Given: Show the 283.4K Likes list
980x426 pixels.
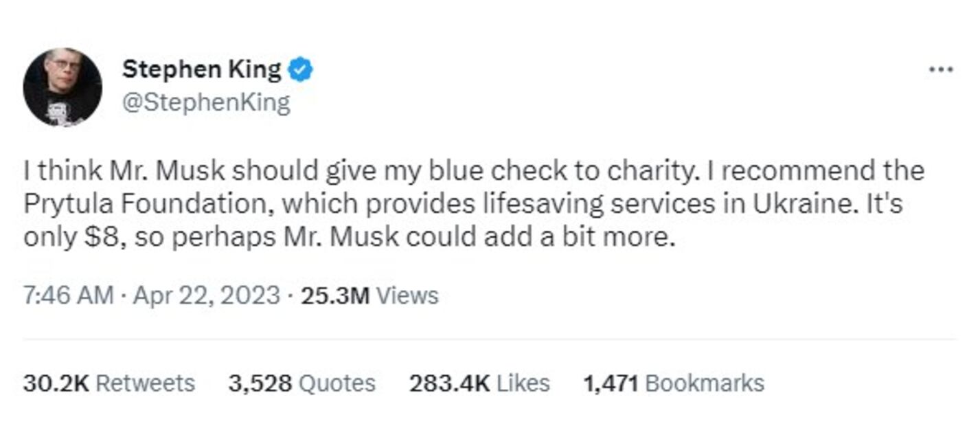Looking at the screenshot, I should click(x=479, y=383).
